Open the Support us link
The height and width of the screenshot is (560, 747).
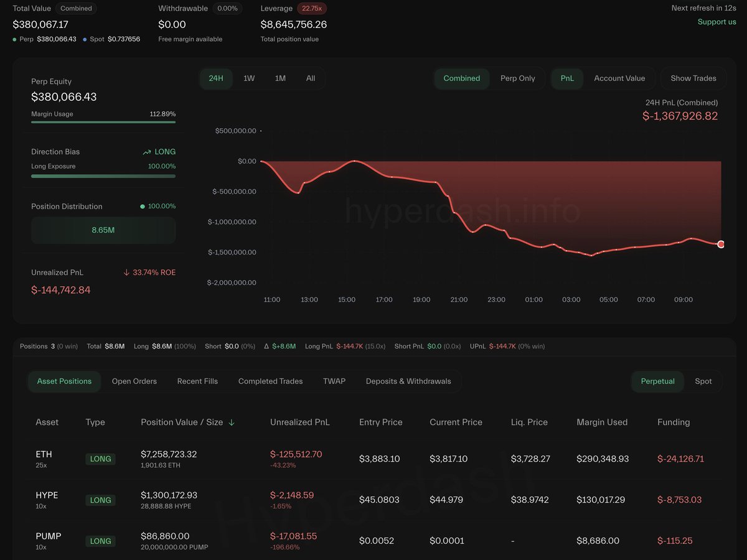coord(716,22)
